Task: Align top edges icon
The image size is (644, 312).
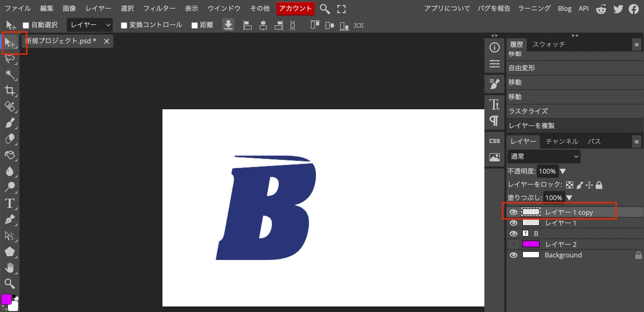Action: pyautogui.click(x=314, y=25)
